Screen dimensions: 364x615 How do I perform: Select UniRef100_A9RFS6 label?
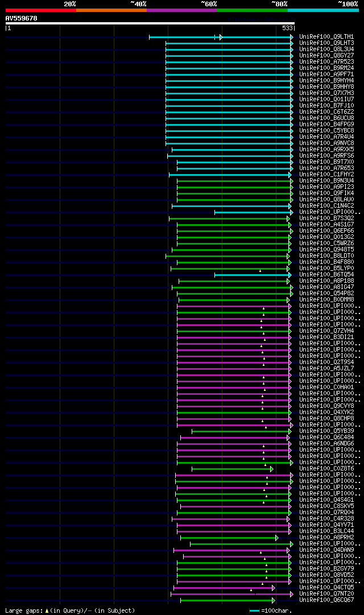point(326,156)
